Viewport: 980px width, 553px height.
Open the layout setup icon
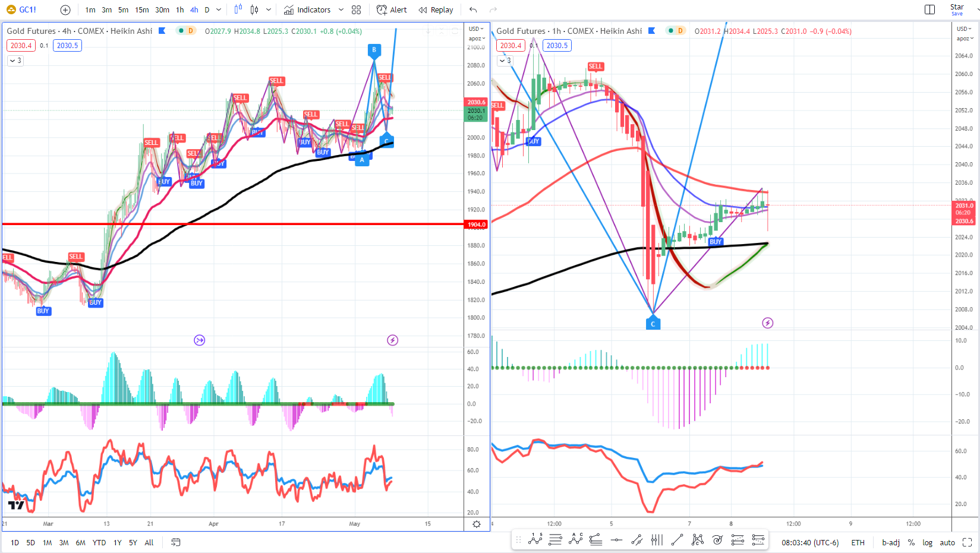[x=930, y=10]
